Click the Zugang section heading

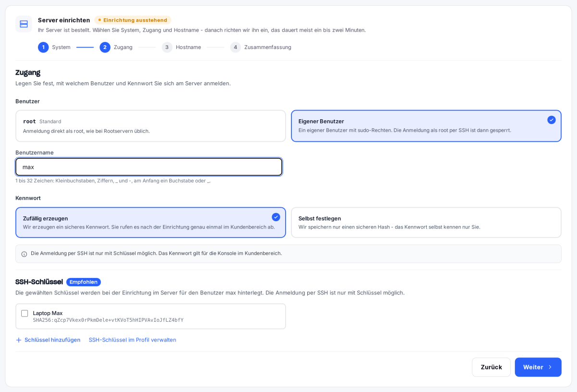click(x=28, y=73)
